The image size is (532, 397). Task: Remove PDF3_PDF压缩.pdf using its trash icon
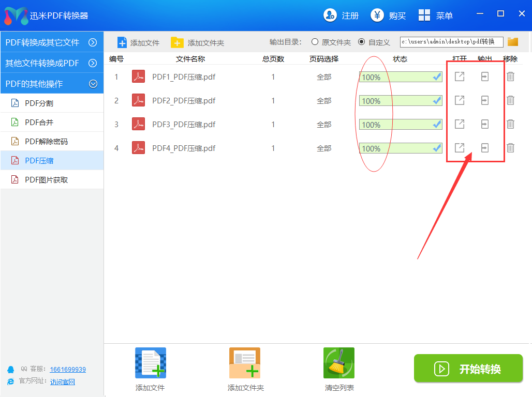(x=510, y=124)
